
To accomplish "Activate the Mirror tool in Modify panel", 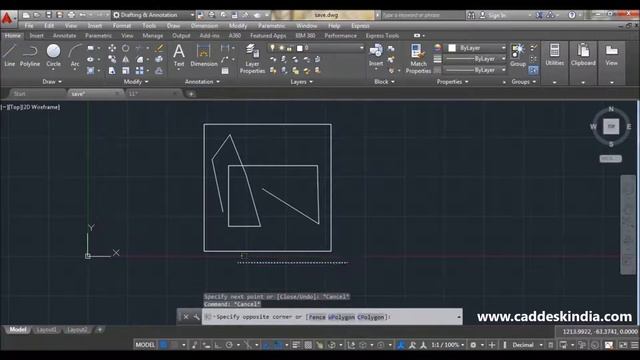I will coord(126,60).
